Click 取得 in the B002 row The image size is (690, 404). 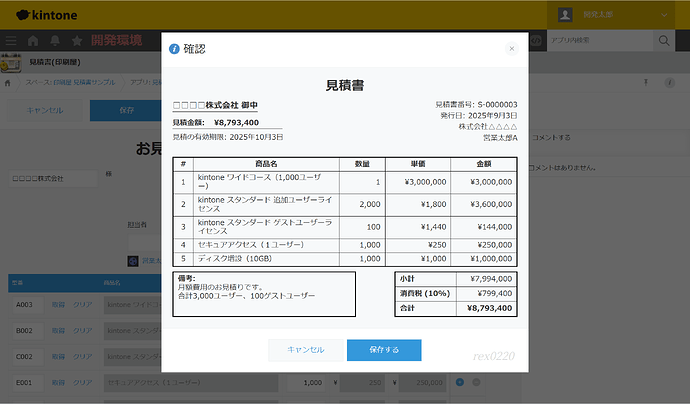pyautogui.click(x=58, y=331)
